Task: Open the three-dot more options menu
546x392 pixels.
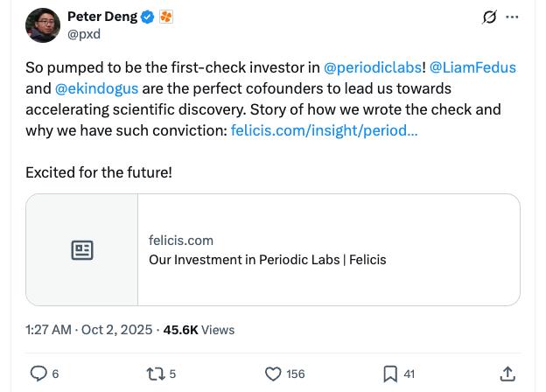Action: click(x=513, y=17)
